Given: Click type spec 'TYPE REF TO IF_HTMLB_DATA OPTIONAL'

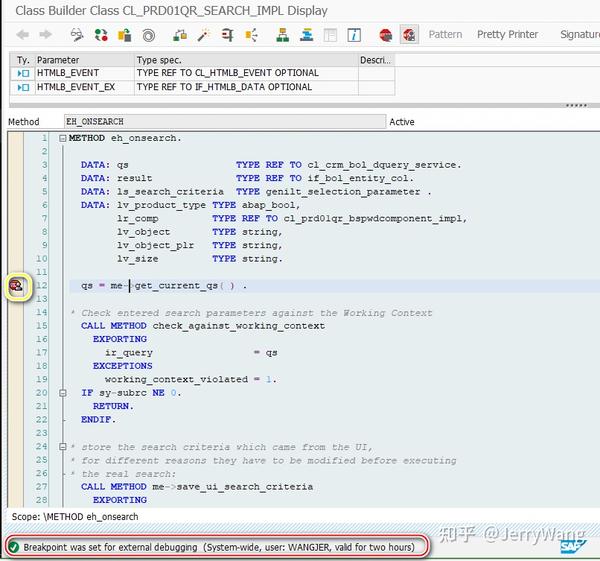Looking at the screenshot, I should 224,87.
